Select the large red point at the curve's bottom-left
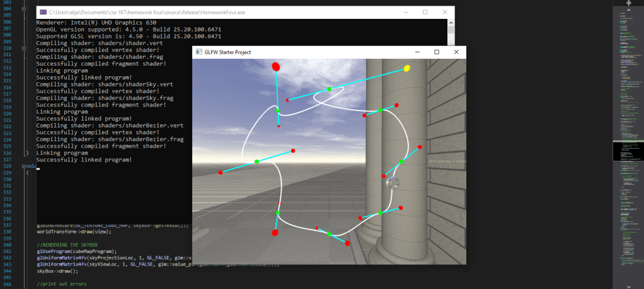The image size is (644, 289). click(x=275, y=233)
